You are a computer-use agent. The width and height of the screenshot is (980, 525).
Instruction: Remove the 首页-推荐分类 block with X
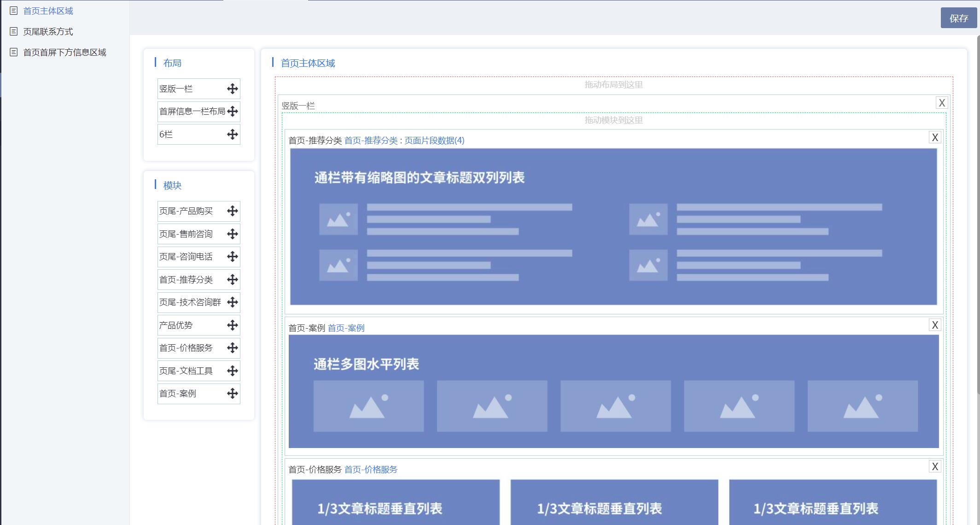(935, 137)
